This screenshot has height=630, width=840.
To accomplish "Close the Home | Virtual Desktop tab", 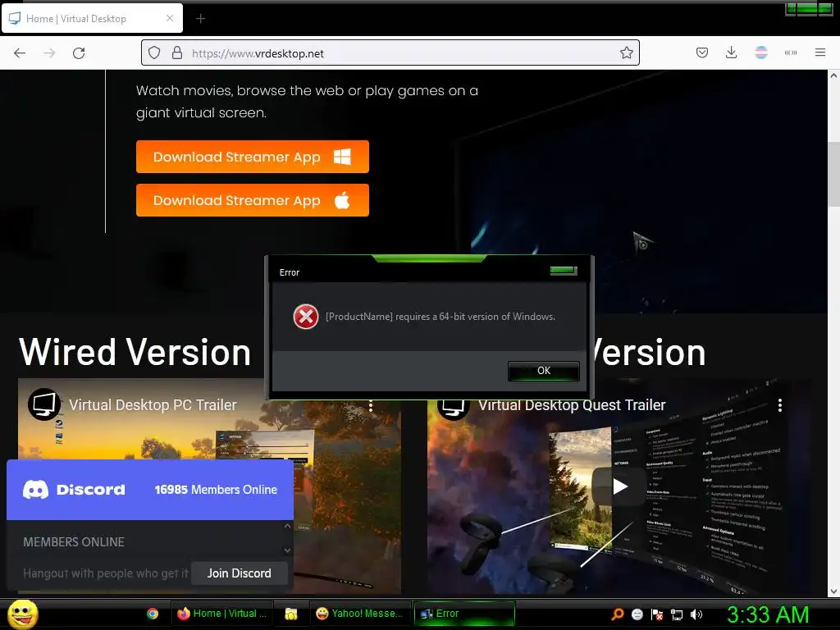I will click(170, 18).
